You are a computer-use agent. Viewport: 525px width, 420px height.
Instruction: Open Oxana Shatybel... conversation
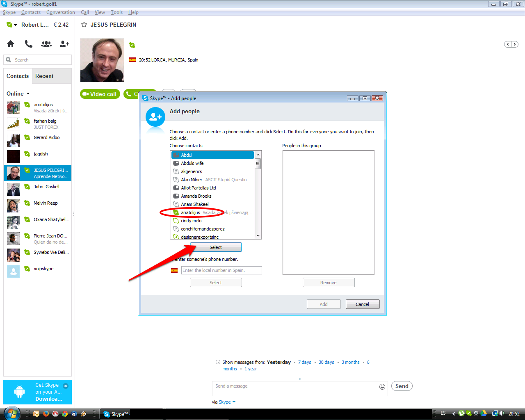pos(38,222)
